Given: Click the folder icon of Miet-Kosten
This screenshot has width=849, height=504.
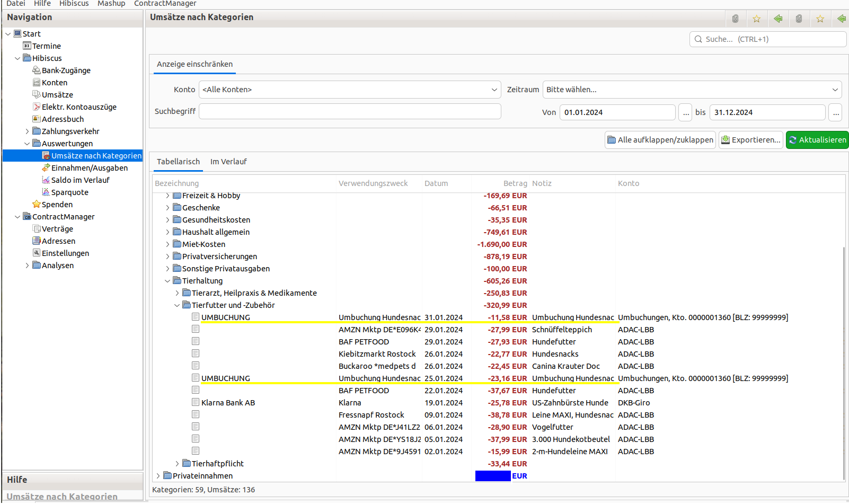Looking at the screenshot, I should click(x=177, y=244).
